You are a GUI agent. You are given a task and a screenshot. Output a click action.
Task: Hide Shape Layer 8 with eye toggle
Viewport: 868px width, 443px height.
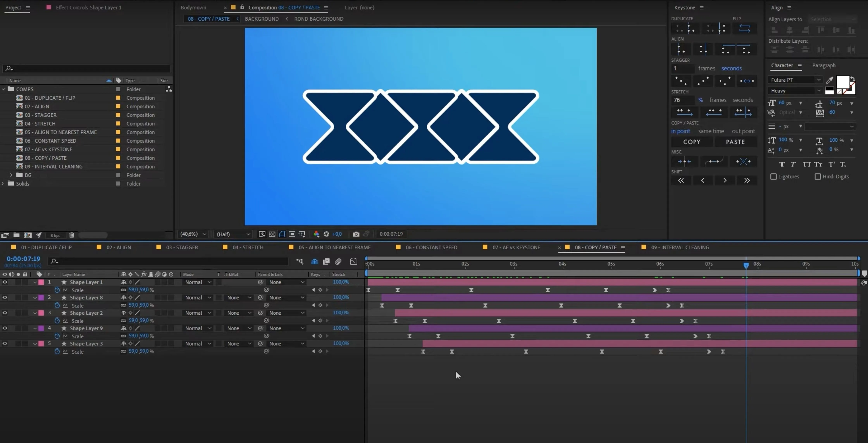click(5, 298)
